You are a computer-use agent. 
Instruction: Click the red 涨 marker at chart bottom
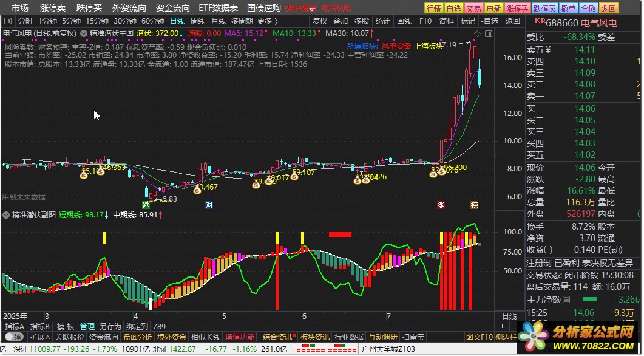(x=441, y=205)
